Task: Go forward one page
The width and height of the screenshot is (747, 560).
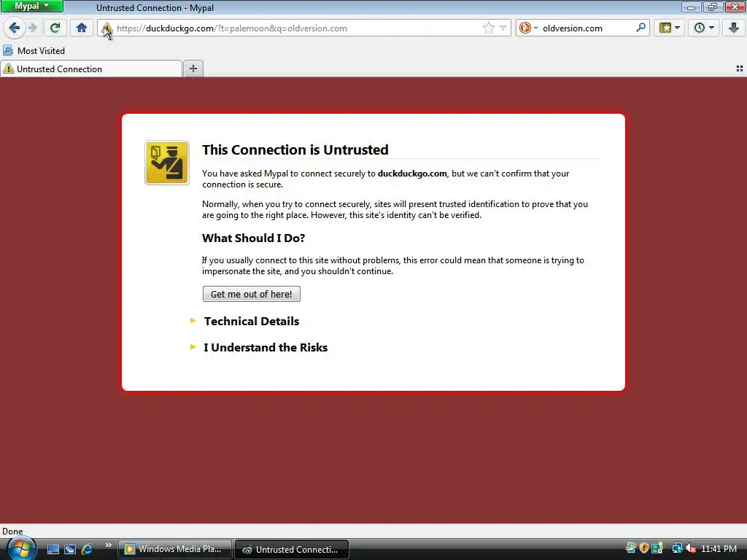Action: click(32, 28)
